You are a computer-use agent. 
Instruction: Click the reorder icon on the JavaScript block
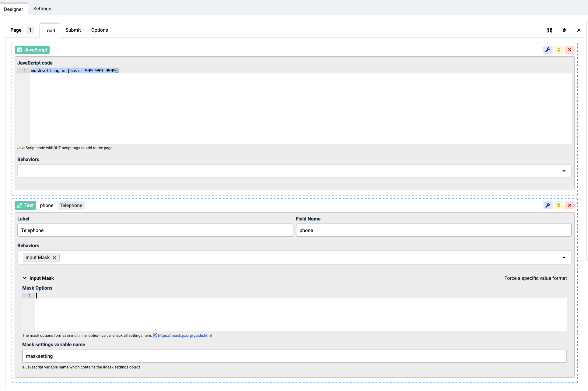tap(559, 50)
